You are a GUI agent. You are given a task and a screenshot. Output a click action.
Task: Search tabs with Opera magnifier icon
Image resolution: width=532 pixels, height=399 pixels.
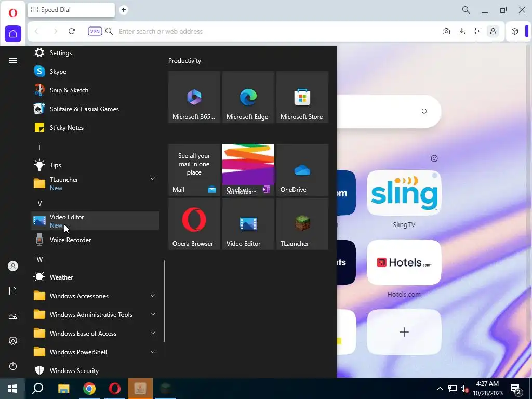pyautogui.click(x=466, y=10)
